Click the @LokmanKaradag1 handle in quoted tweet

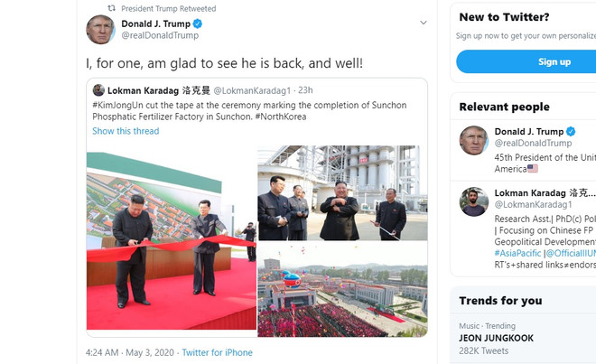252,90
